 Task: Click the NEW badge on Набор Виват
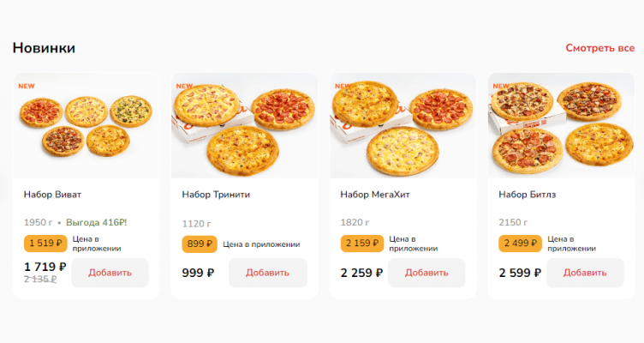(x=27, y=86)
